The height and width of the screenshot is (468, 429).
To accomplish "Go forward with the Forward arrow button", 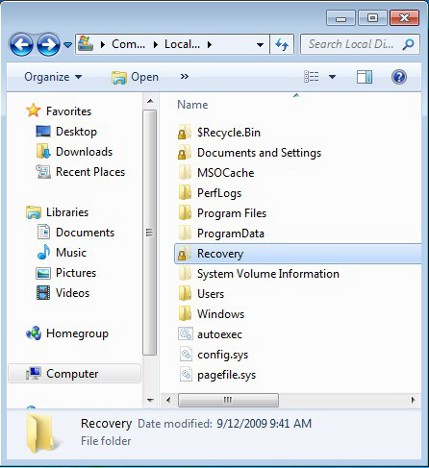I will pyautogui.click(x=49, y=44).
